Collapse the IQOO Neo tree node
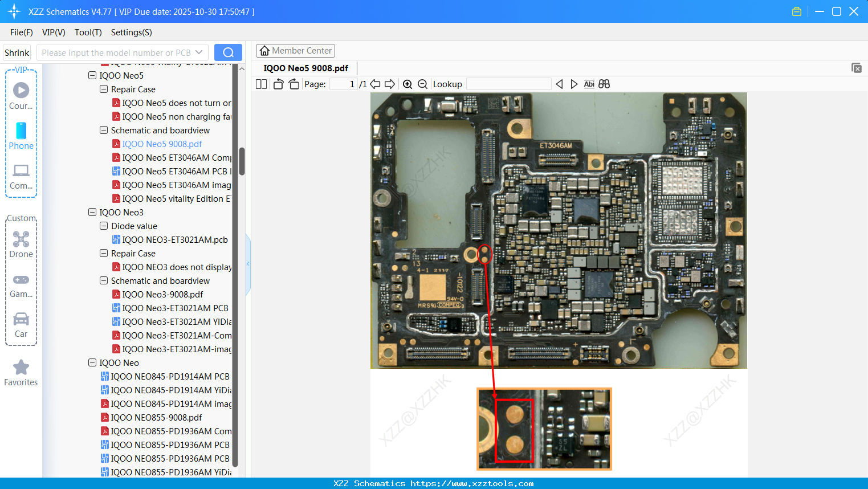 point(92,362)
